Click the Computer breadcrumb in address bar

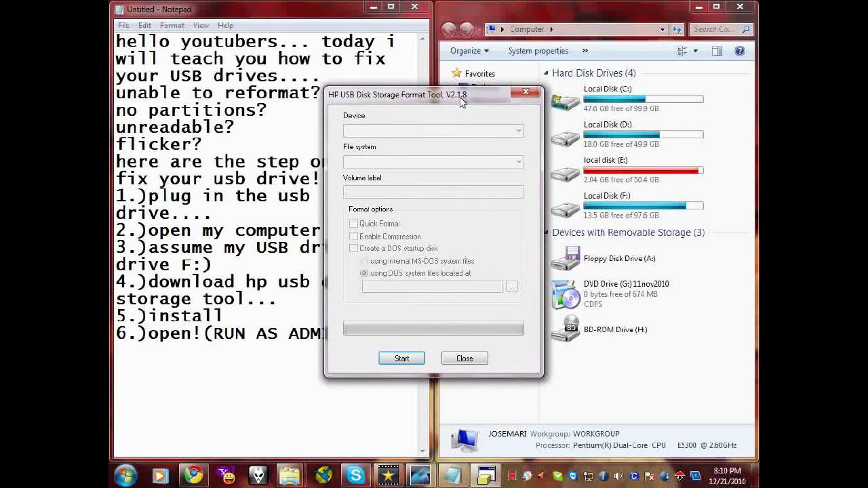(x=527, y=29)
